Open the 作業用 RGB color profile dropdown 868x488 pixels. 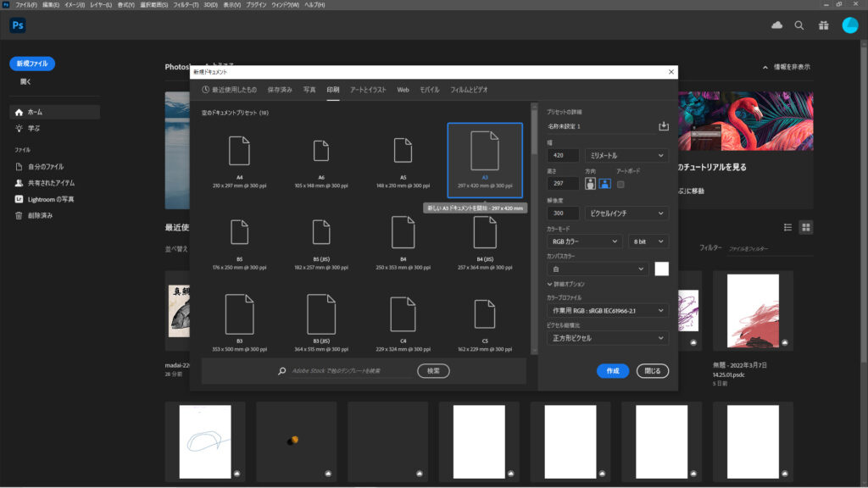click(607, 310)
